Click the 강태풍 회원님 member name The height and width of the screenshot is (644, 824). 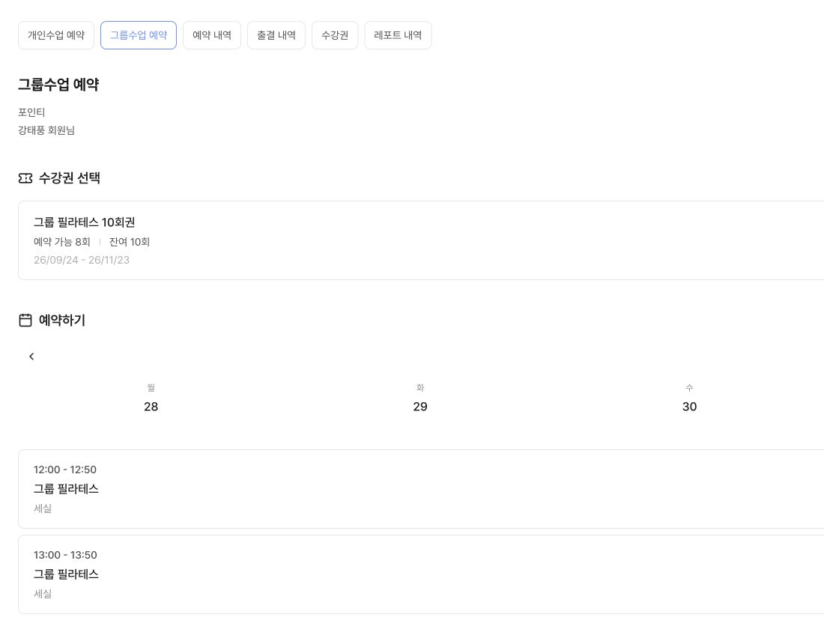tap(46, 130)
